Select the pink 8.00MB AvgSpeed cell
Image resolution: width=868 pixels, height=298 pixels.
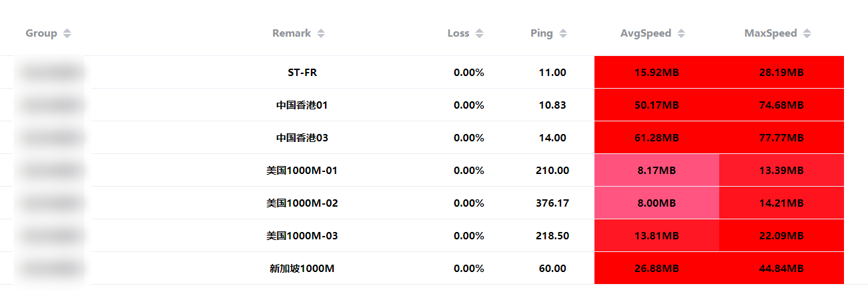657,203
